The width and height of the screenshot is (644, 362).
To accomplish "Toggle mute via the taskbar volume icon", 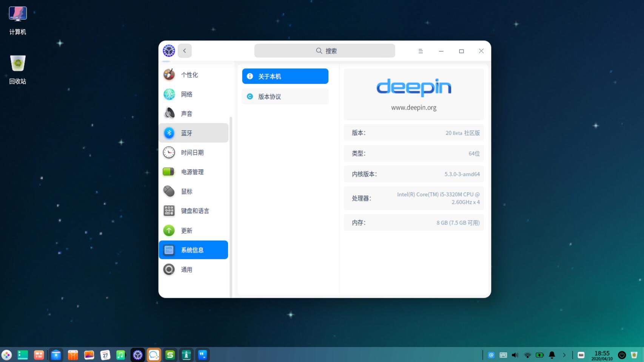I will click(515, 355).
